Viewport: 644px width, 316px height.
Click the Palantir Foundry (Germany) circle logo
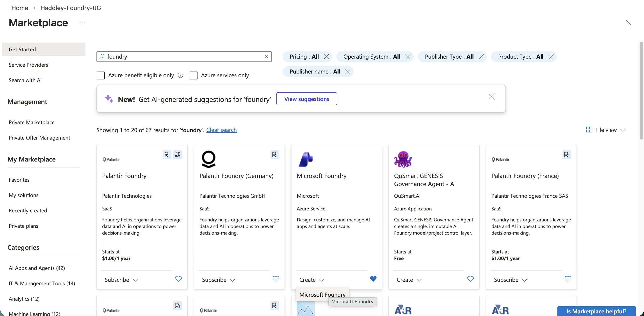tap(208, 159)
